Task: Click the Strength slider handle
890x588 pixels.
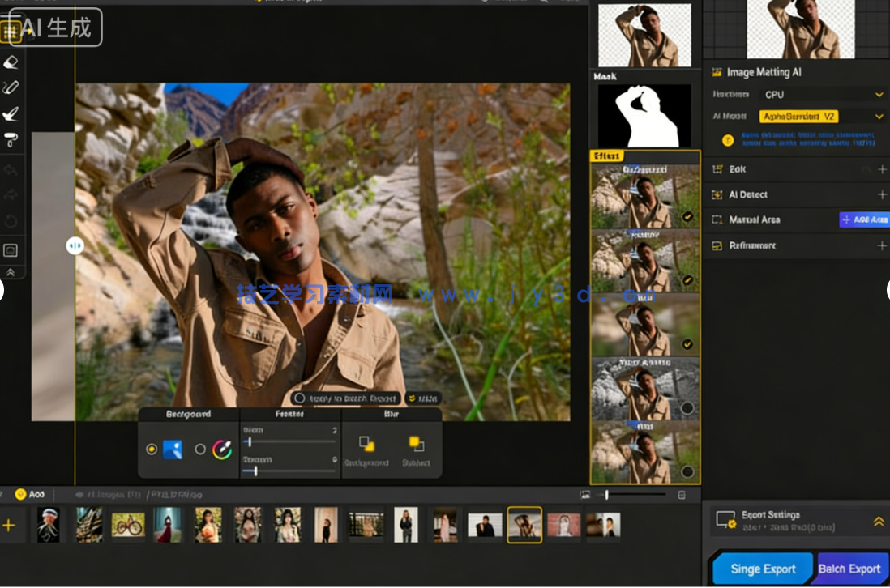Action: (255, 472)
